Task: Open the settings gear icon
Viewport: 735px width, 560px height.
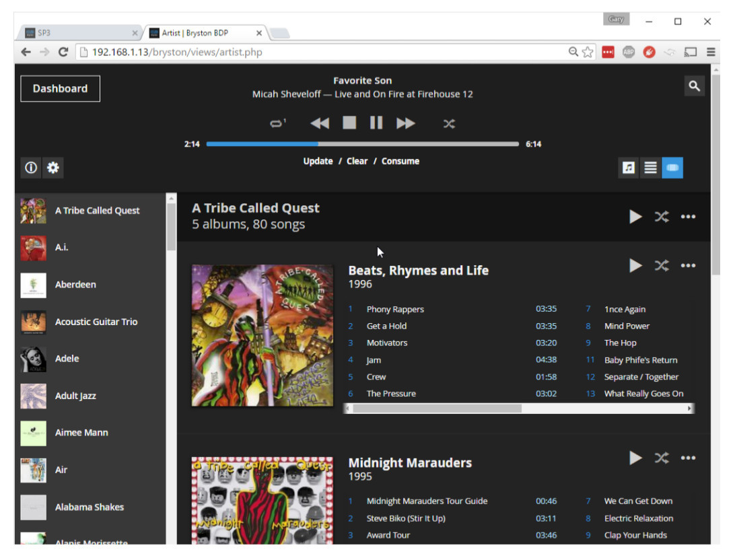Action: [53, 168]
